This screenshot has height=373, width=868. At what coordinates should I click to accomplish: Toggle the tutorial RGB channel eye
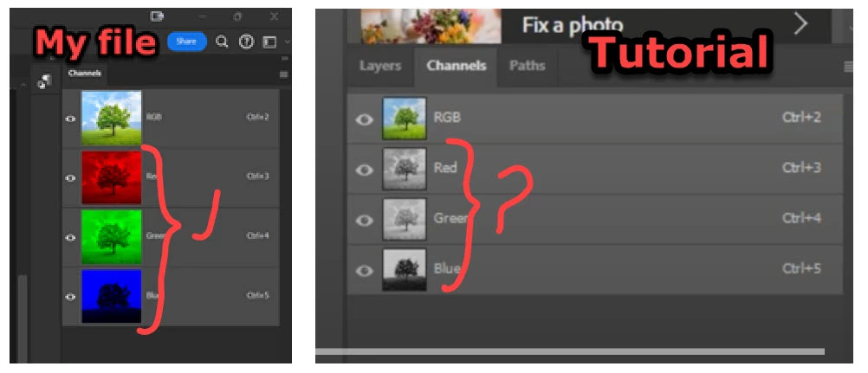click(x=364, y=119)
